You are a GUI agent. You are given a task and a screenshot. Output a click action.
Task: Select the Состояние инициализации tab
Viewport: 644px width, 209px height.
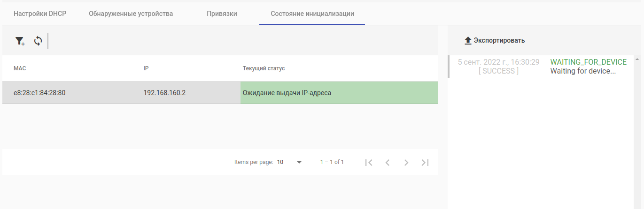(x=312, y=14)
